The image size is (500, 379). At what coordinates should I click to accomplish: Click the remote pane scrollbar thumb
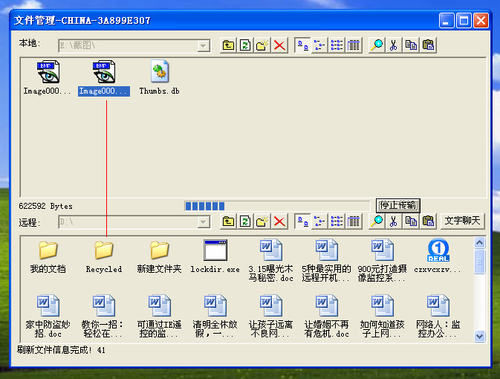[479, 262]
